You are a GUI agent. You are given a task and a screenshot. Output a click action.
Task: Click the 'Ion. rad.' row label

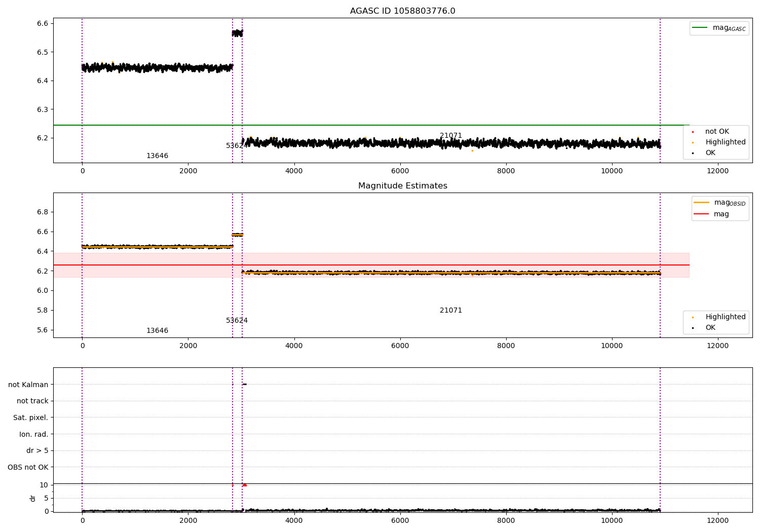click(x=33, y=435)
